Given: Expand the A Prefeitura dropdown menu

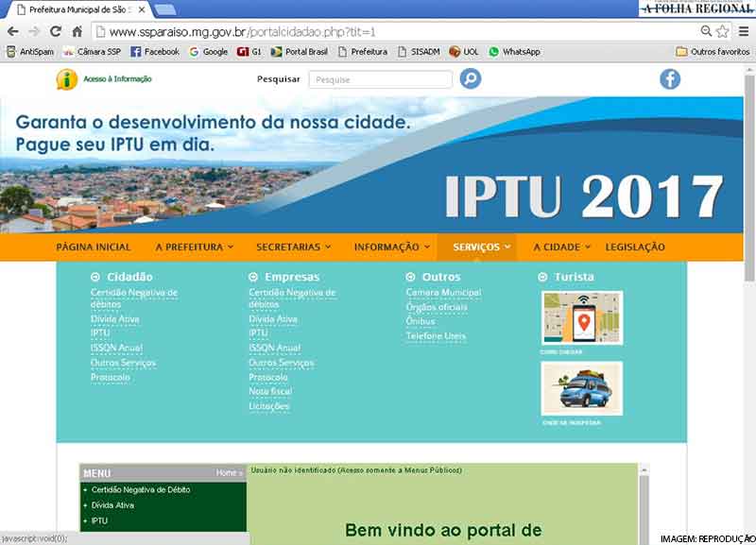Looking at the screenshot, I should pyautogui.click(x=195, y=247).
